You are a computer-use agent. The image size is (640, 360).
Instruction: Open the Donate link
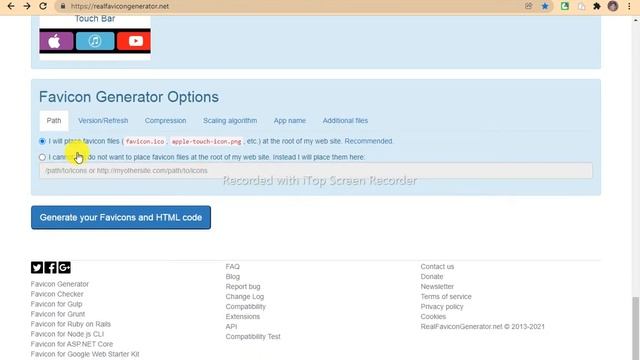(x=432, y=276)
